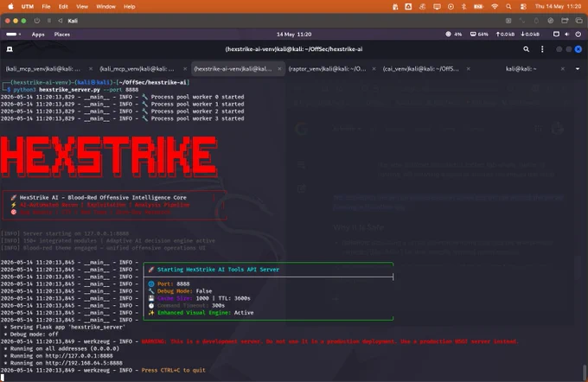This screenshot has width=588, height=382.
Task: Click the battery icon in macOS menu bar
Action: pyautogui.click(x=478, y=6)
